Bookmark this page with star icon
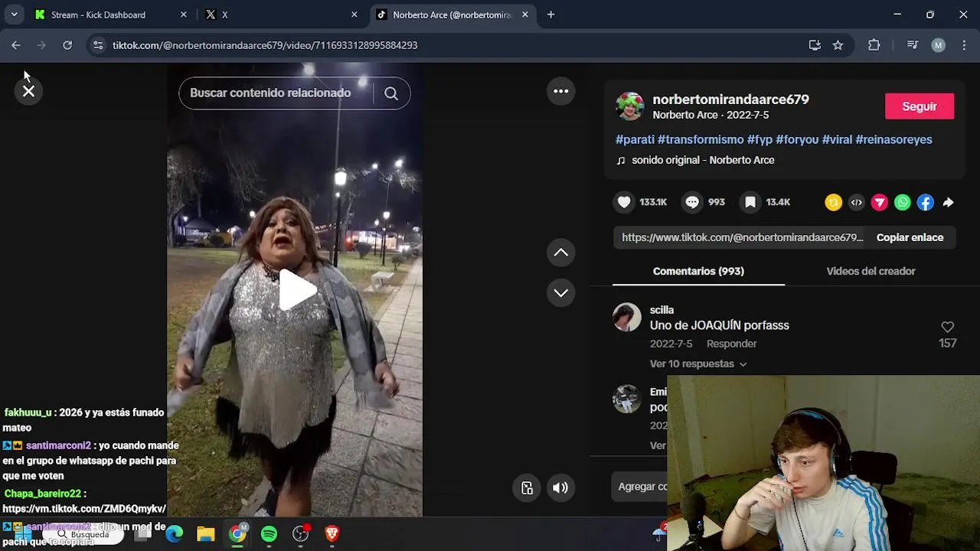The width and height of the screenshot is (980, 551). pos(838,45)
